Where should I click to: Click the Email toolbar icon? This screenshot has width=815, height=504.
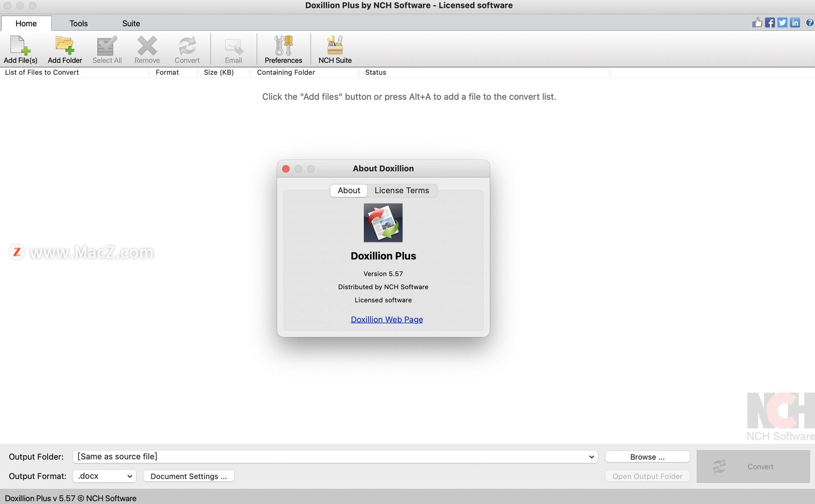(233, 50)
